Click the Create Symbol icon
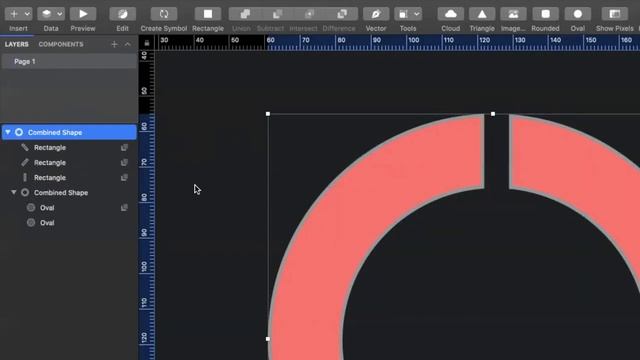Image resolution: width=640 pixels, height=360 pixels. click(164, 14)
